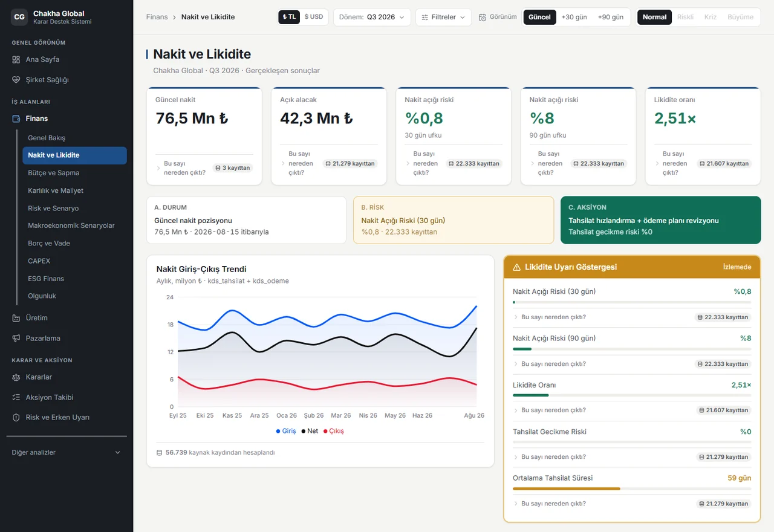Open Bütçe ve Sapma page
774x532 pixels.
point(74,173)
